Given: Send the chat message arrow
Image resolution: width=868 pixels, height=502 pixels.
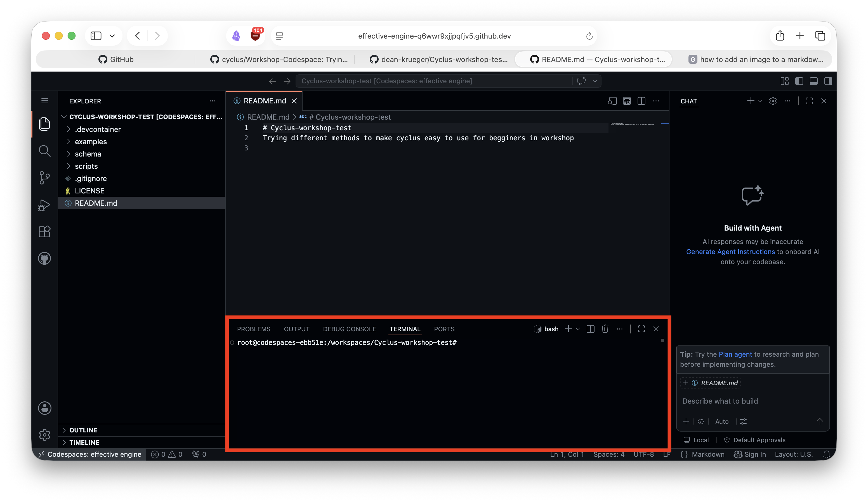Looking at the screenshot, I should click(819, 421).
